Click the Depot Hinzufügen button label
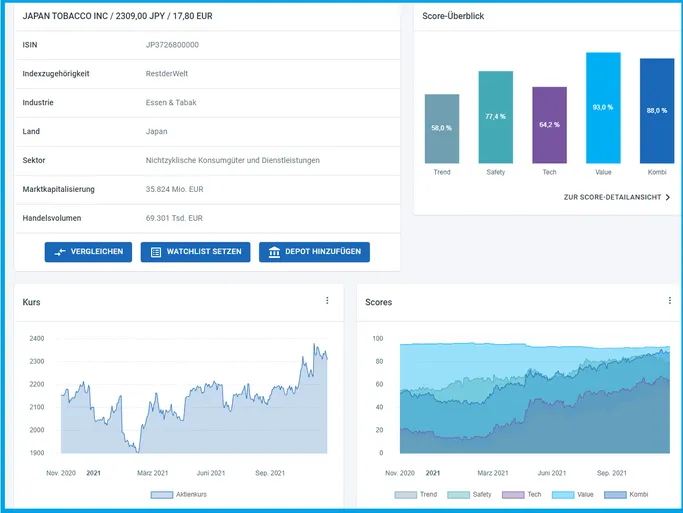Screen dimensions: 683x513 [323, 251]
